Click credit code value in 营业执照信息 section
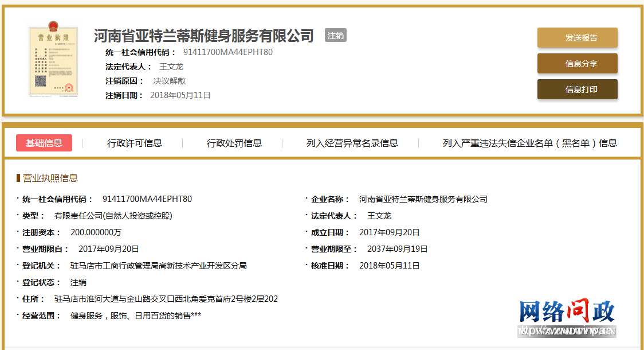644x350 pixels. pos(147,199)
